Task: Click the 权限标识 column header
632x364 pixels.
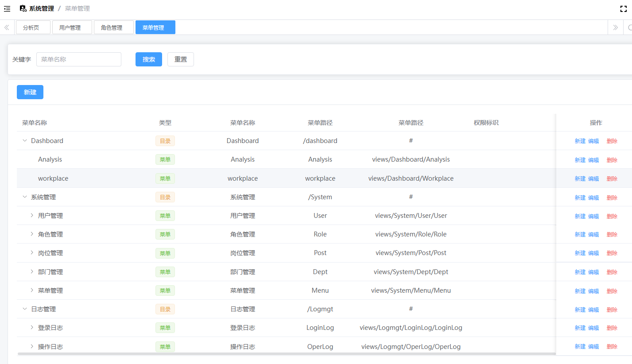Action: pyautogui.click(x=486, y=123)
